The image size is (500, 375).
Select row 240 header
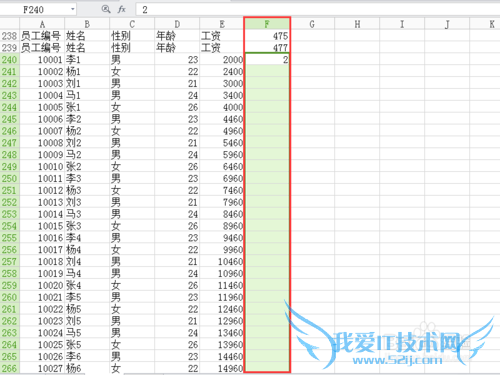10,60
